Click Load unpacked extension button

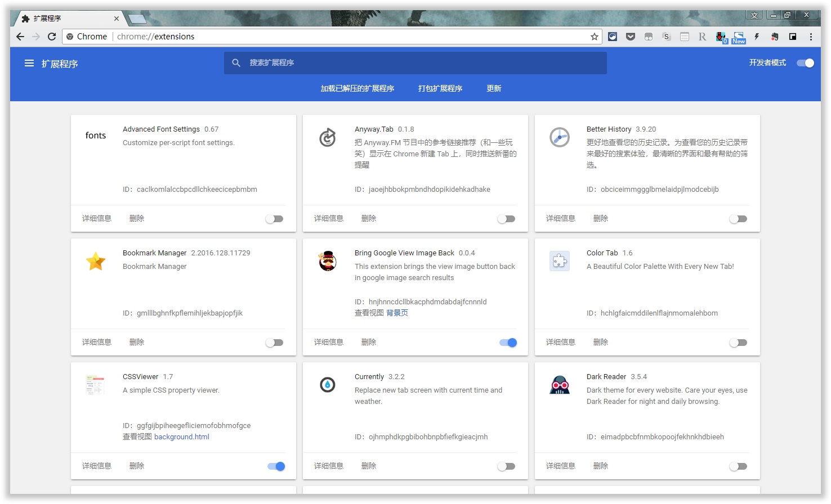(x=357, y=88)
